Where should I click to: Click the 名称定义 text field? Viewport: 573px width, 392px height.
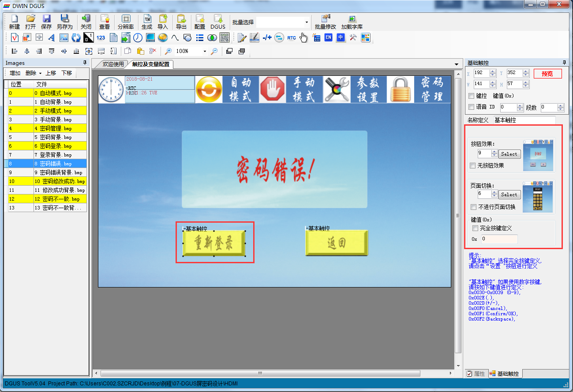(x=524, y=120)
